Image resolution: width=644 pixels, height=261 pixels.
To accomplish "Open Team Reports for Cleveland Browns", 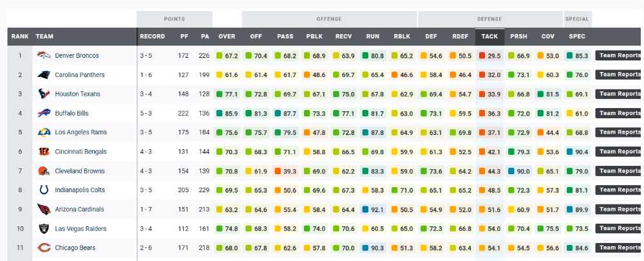I will tap(620, 171).
